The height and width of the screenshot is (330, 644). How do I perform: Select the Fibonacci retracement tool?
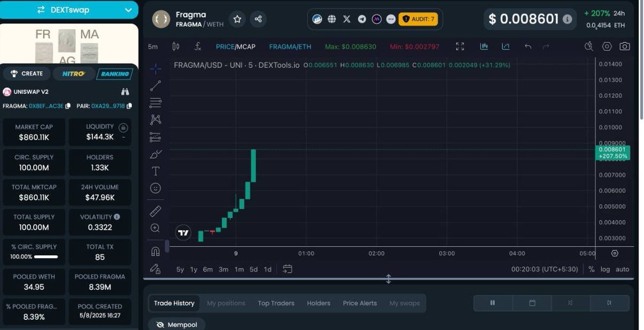155,102
